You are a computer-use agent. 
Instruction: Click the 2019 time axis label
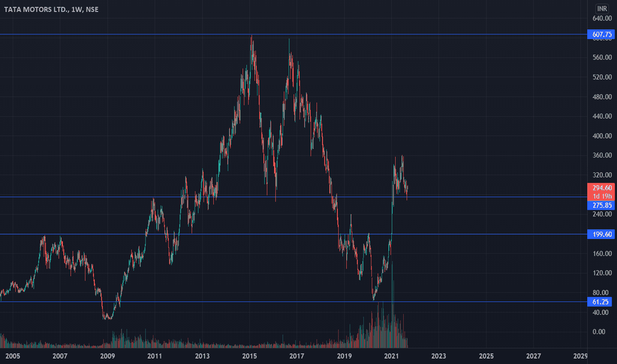coord(344,356)
